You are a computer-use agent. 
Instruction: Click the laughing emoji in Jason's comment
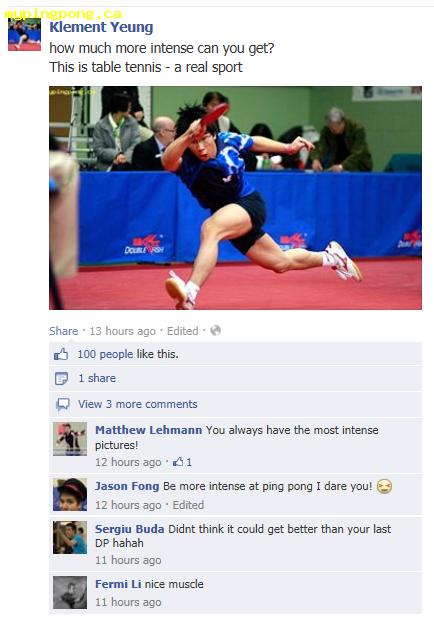384,487
